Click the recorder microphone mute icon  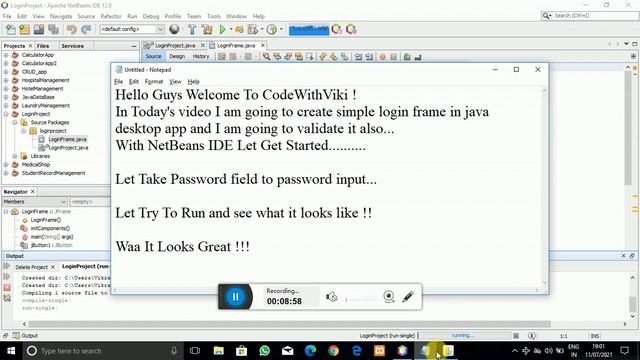tap(331, 297)
